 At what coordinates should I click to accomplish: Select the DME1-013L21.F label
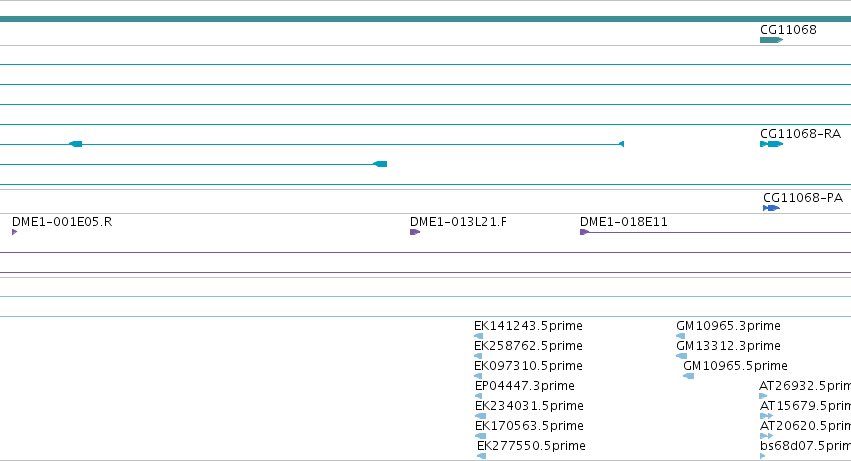click(x=458, y=222)
